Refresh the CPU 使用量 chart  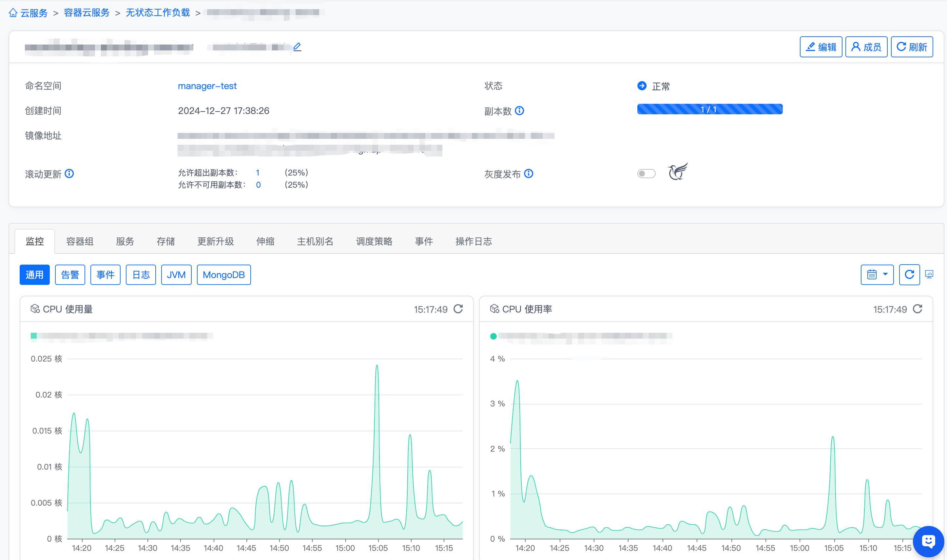[458, 309]
